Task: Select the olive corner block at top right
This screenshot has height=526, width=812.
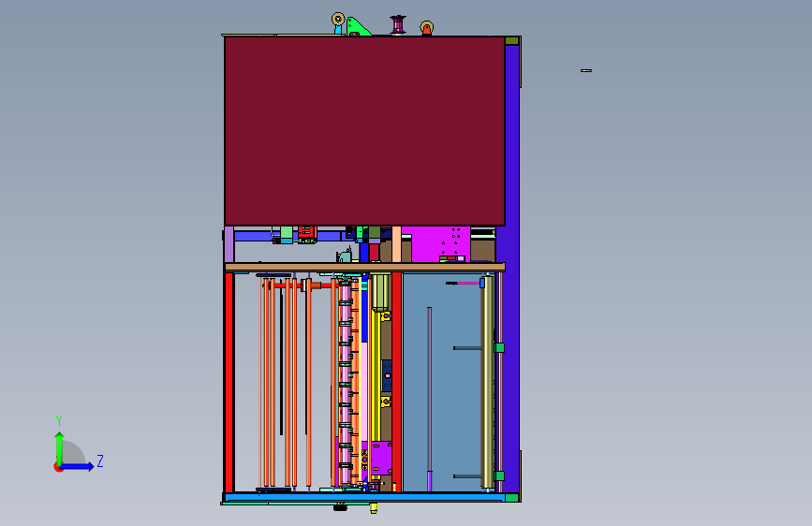Action: coord(512,41)
